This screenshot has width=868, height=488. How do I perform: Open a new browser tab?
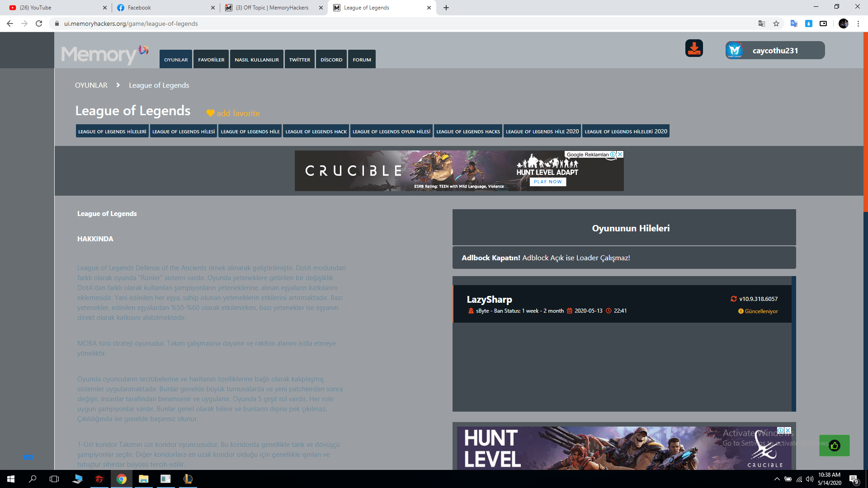(446, 8)
